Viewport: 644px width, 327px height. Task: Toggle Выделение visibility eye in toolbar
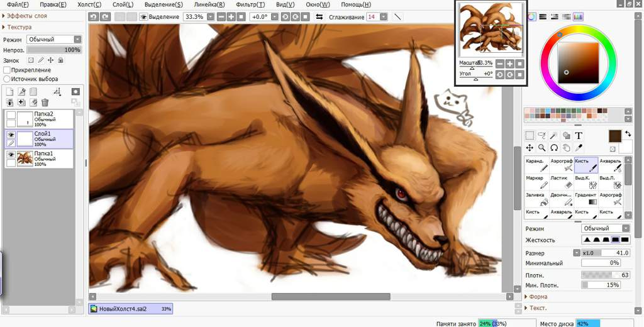143,17
